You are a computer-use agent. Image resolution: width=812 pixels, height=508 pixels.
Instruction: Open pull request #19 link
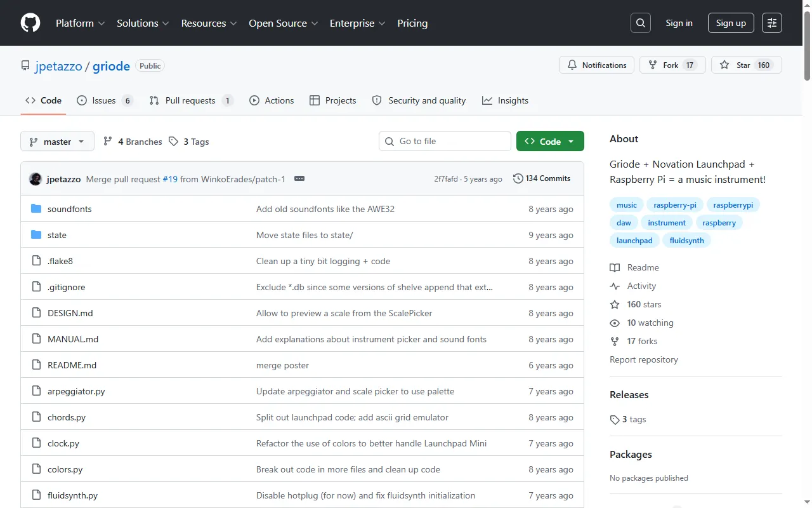[170, 179]
